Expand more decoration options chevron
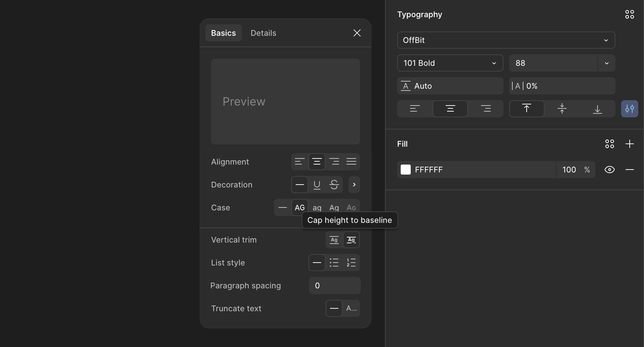The image size is (644, 347). (354, 185)
